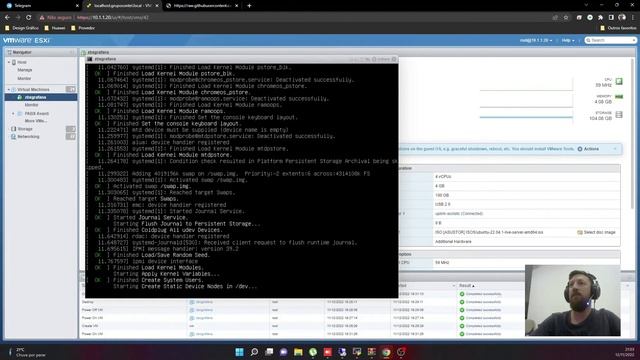The height and width of the screenshot is (360, 640).
Task: Select Storage in the Navigator
Action: 25,129
